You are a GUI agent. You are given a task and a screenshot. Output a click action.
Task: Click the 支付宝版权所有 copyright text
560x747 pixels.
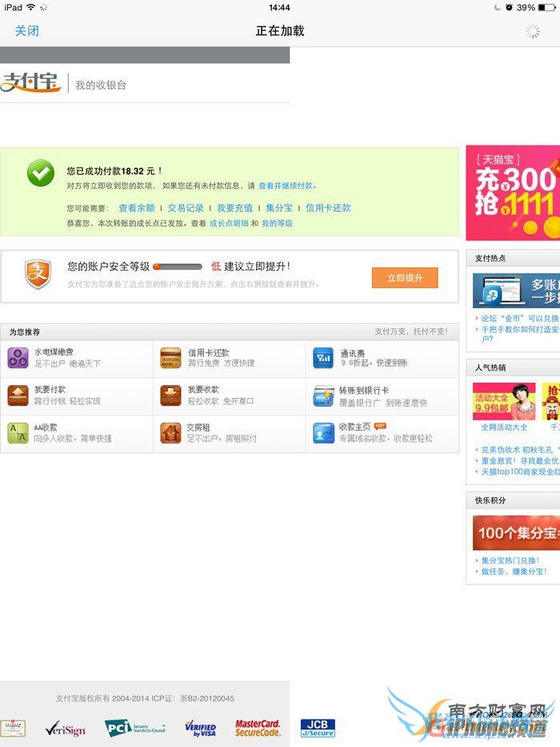click(145, 698)
